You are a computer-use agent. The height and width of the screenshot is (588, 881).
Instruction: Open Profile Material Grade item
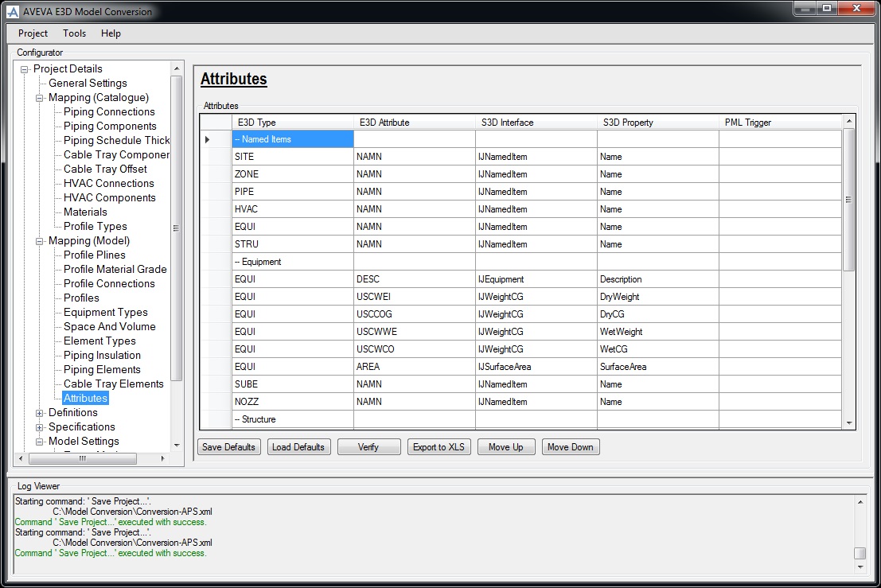click(x=115, y=269)
